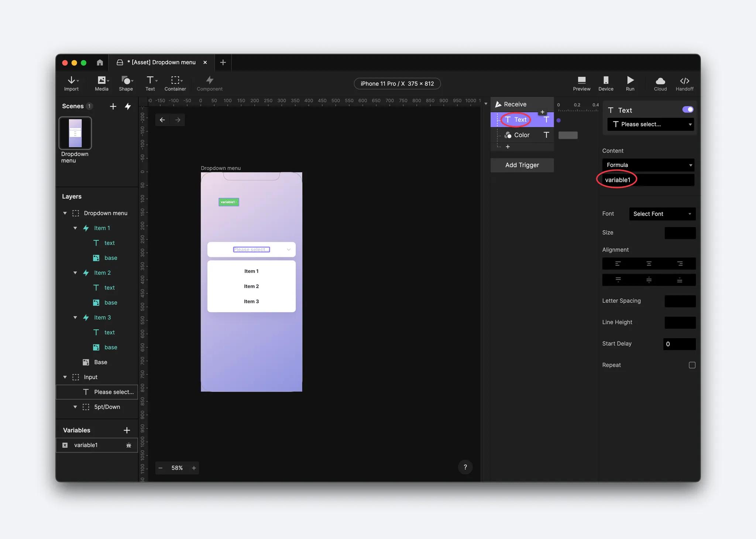Image resolution: width=756 pixels, height=539 pixels.
Task: Zoom in the canvas
Action: (x=194, y=468)
